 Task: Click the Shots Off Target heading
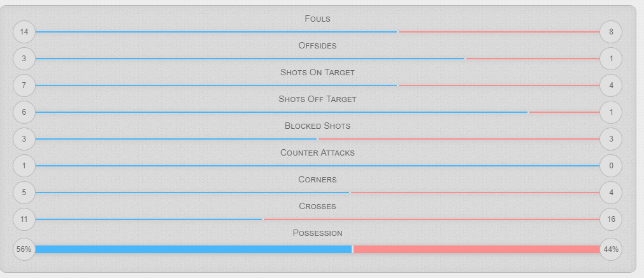click(317, 99)
